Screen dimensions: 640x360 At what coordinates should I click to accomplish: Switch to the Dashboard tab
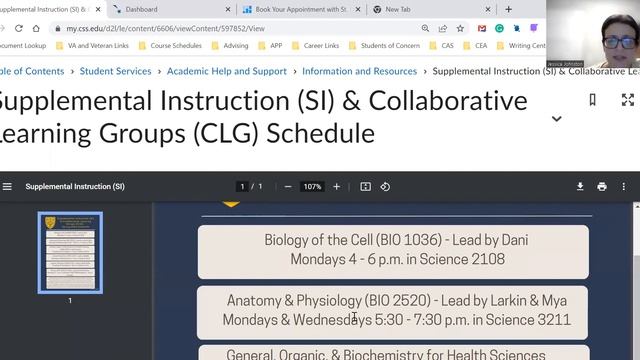171,9
